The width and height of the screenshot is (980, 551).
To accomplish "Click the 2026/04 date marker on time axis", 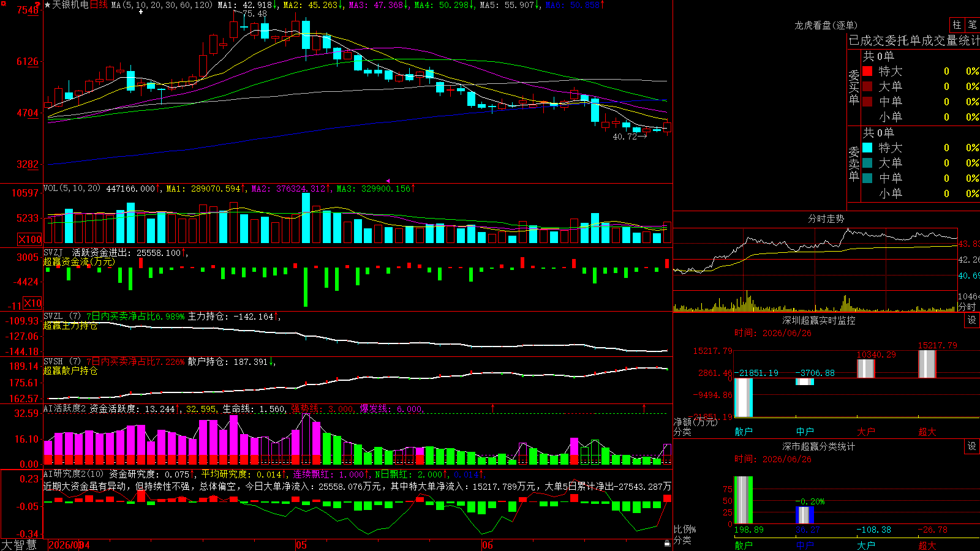I will pyautogui.click(x=69, y=545).
